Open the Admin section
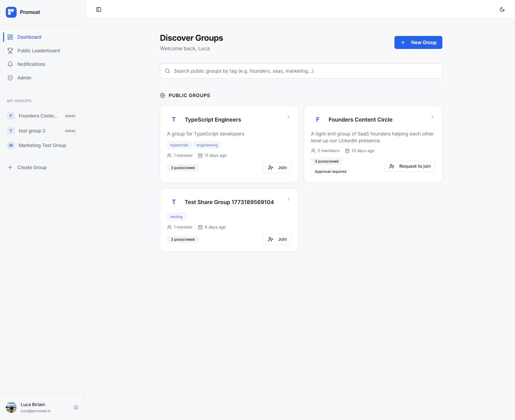The height and width of the screenshot is (420, 515). click(43, 78)
